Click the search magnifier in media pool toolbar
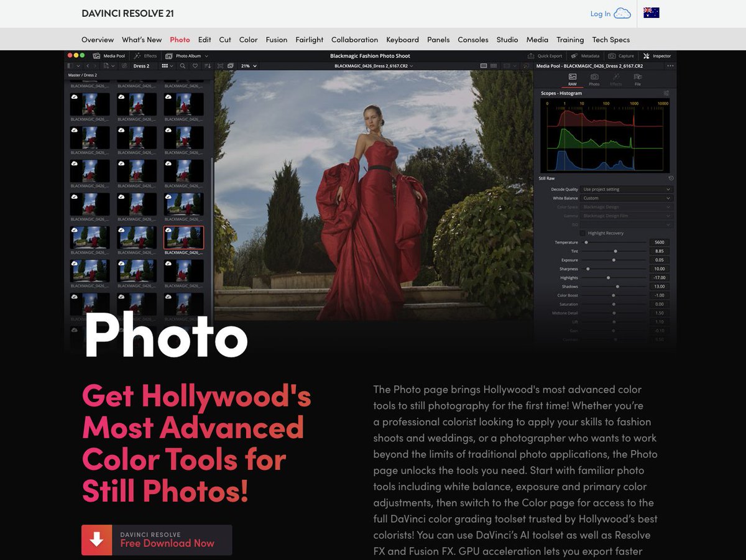Screen dimensions: 746x560 pos(182,66)
